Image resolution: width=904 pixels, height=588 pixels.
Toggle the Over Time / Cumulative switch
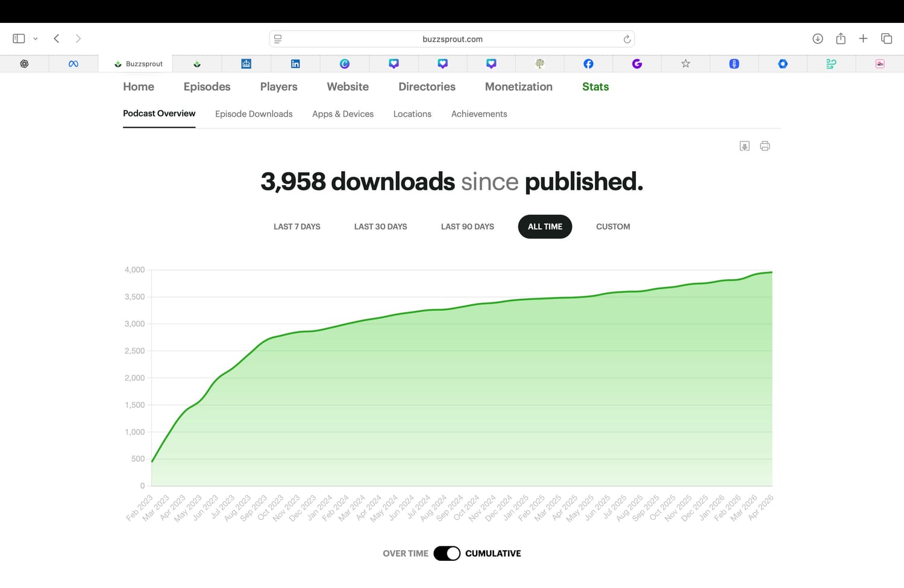tap(447, 554)
